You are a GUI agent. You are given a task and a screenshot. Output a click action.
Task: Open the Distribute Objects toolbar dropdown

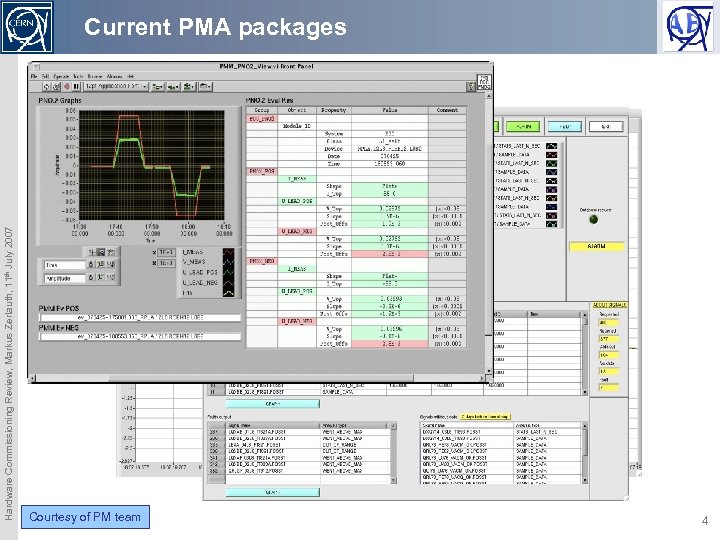[173, 86]
